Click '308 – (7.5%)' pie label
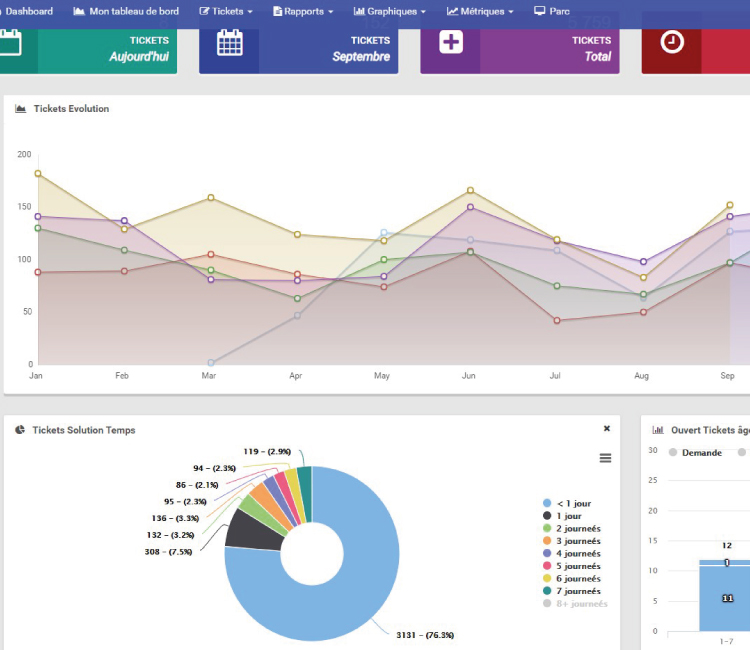This screenshot has width=750, height=650. click(x=168, y=551)
